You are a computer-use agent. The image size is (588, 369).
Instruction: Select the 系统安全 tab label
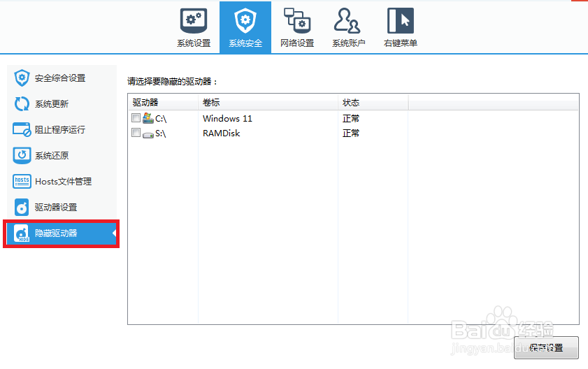[x=245, y=43]
